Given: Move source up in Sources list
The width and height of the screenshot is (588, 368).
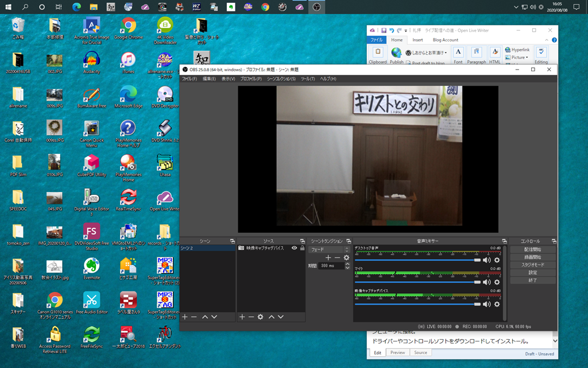Looking at the screenshot, I should coord(272,317).
